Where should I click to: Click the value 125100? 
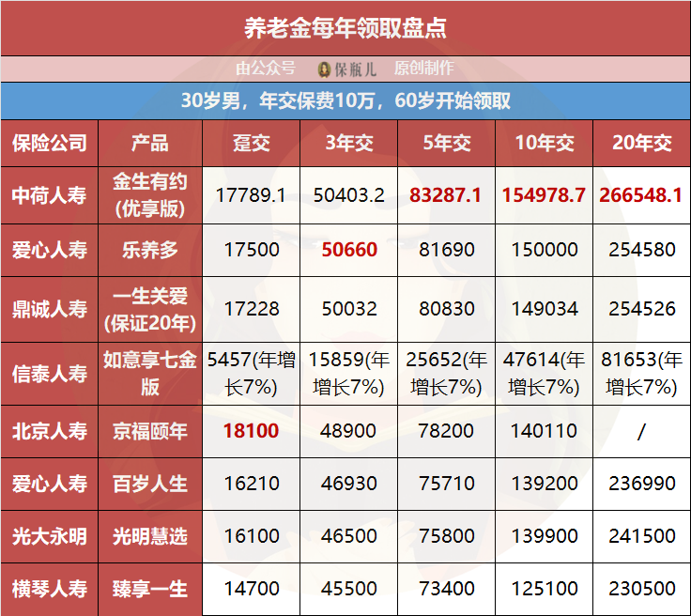click(545, 589)
